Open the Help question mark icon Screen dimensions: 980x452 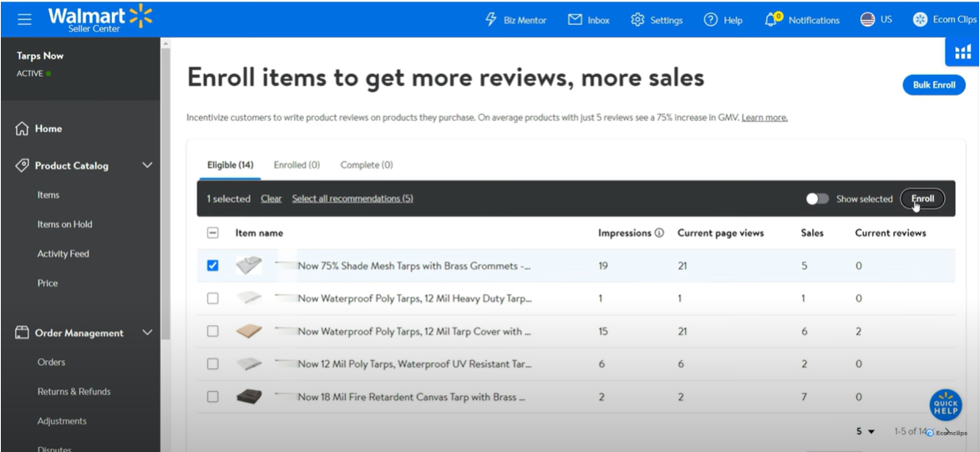click(711, 20)
